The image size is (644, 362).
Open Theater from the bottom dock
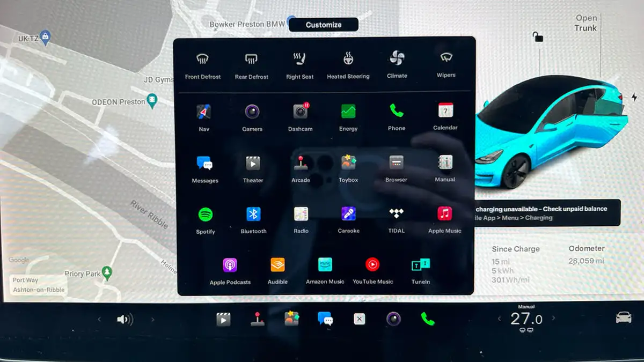223,320
